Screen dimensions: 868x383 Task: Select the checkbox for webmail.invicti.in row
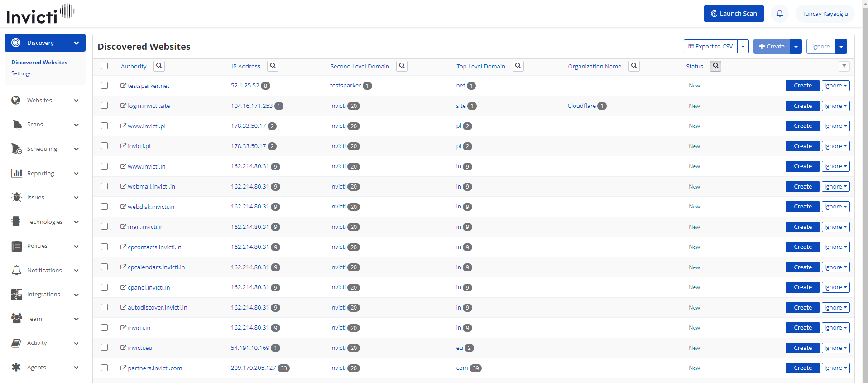[105, 186]
